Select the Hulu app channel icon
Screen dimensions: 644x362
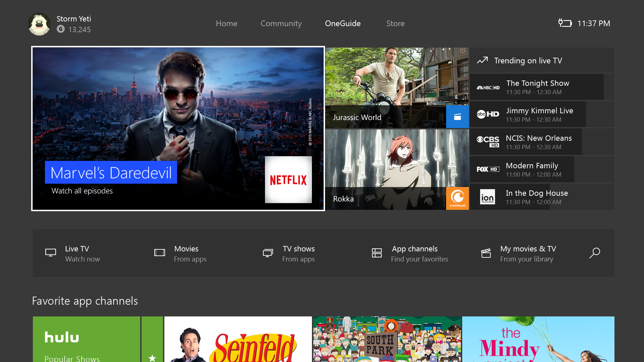click(x=86, y=339)
